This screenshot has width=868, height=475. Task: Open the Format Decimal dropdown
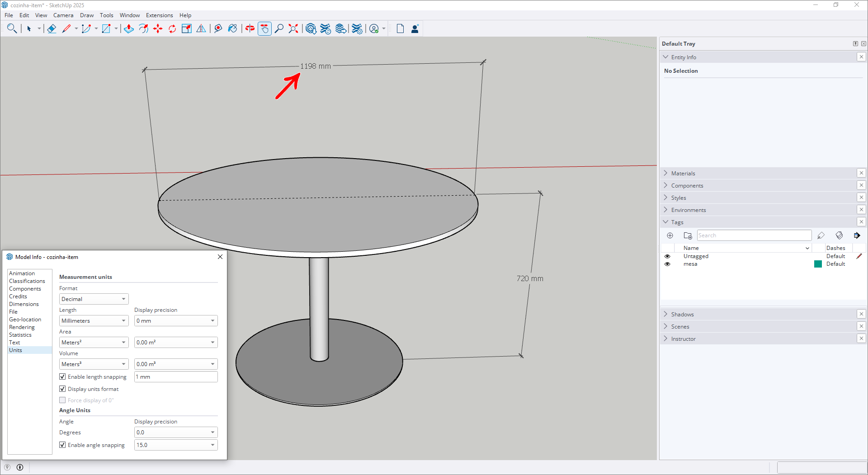pos(94,299)
